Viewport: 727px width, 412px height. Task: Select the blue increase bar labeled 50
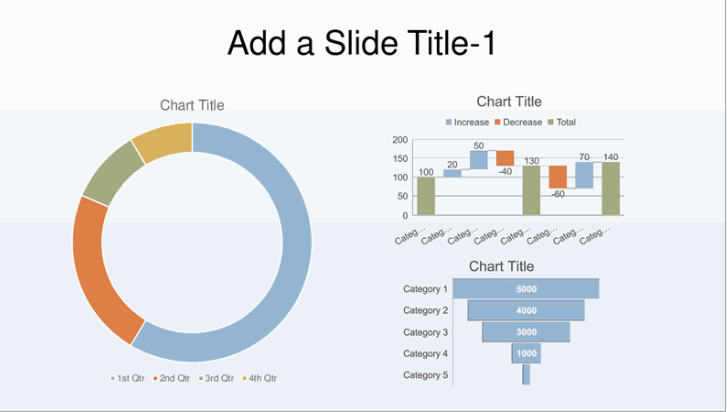[x=479, y=160]
